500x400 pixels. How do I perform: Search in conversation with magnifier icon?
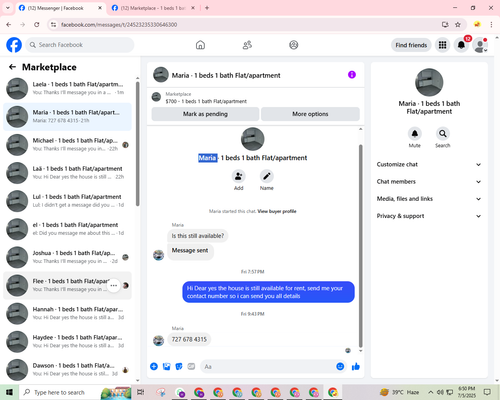tap(443, 134)
